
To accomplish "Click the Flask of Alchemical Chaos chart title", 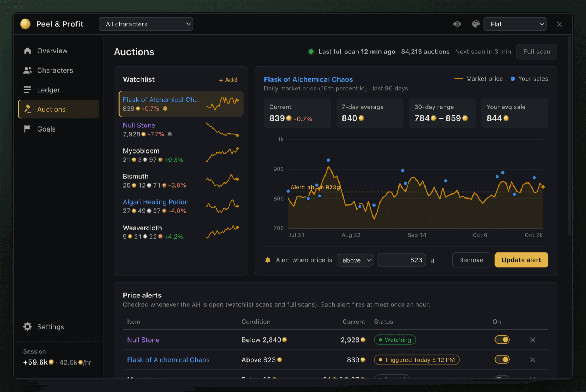I will coord(308,79).
